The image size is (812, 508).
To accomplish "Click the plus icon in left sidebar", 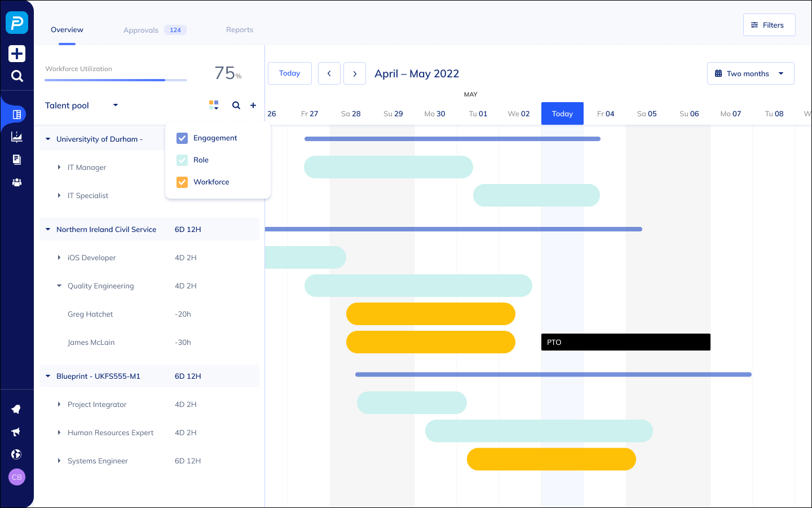I will click(17, 54).
